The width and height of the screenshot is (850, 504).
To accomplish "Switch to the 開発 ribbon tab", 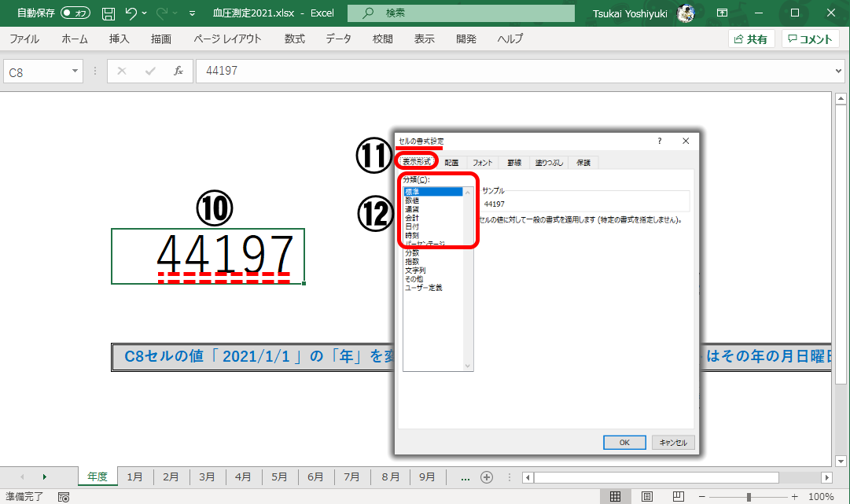I will [466, 39].
